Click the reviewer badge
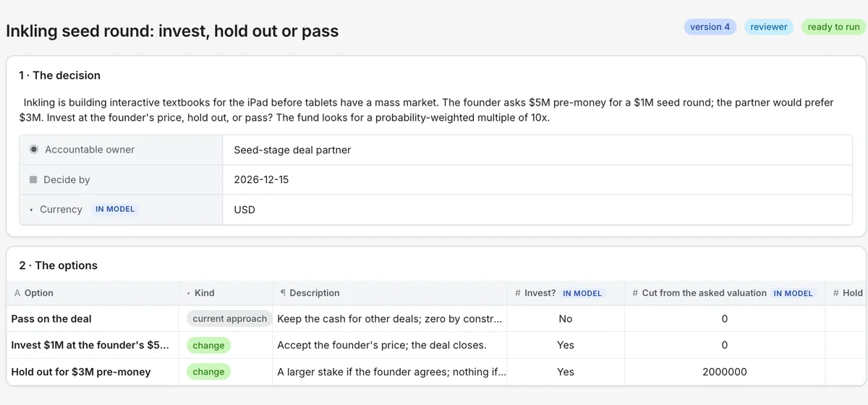This screenshot has width=868, height=405. [768, 27]
